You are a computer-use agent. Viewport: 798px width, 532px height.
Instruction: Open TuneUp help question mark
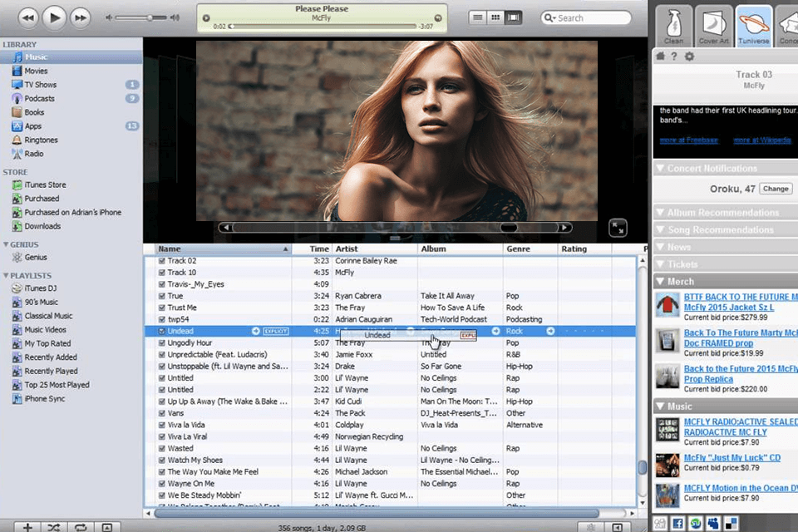674,56
